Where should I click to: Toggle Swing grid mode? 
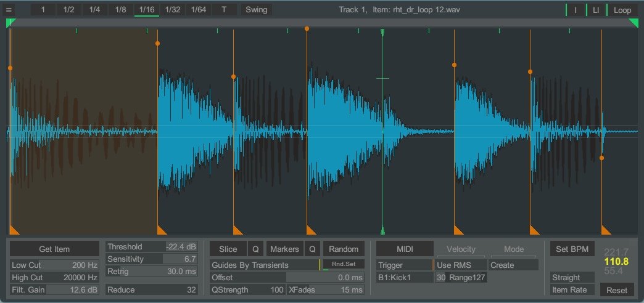pos(256,10)
